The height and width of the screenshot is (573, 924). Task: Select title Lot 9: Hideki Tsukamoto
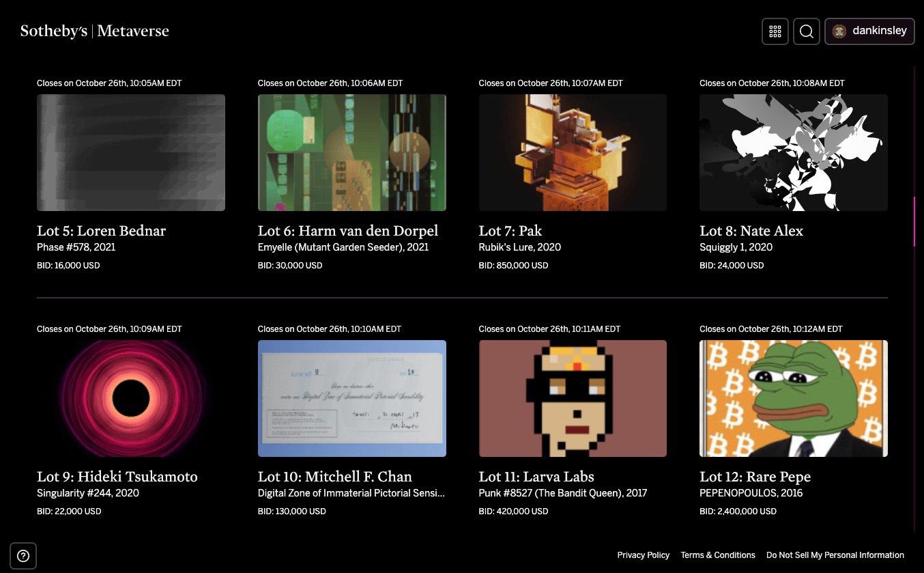click(117, 477)
